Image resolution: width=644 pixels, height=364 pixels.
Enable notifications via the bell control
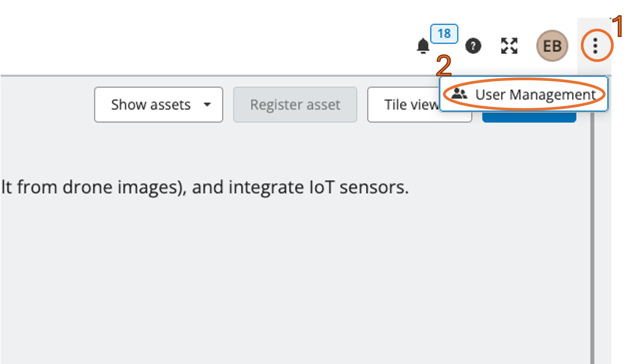coord(423,46)
